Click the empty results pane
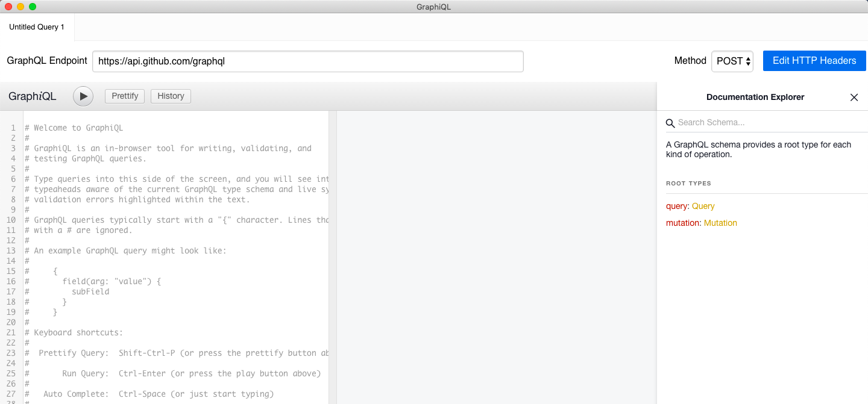Image resolution: width=868 pixels, height=404 pixels. pyautogui.click(x=497, y=257)
